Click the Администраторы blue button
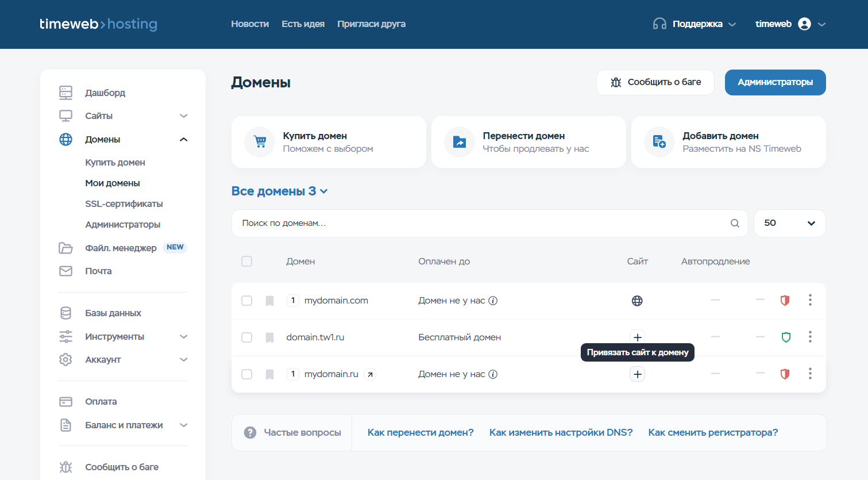This screenshot has width=868, height=480. point(775,82)
